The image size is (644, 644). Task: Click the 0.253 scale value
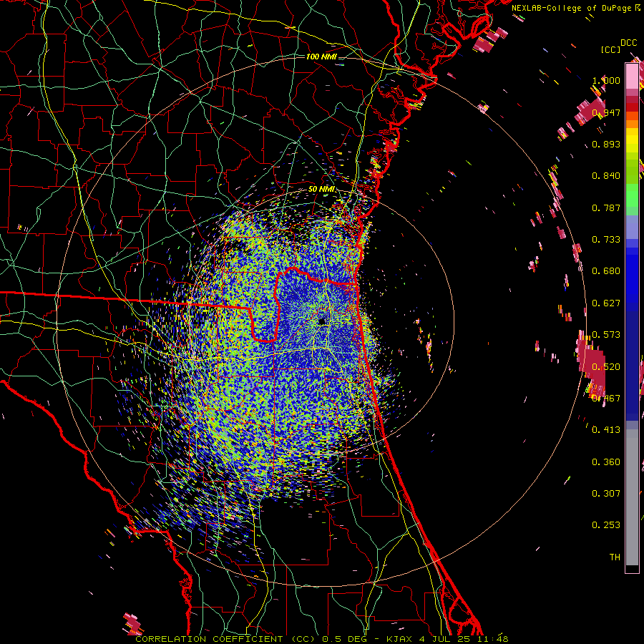pos(606,525)
